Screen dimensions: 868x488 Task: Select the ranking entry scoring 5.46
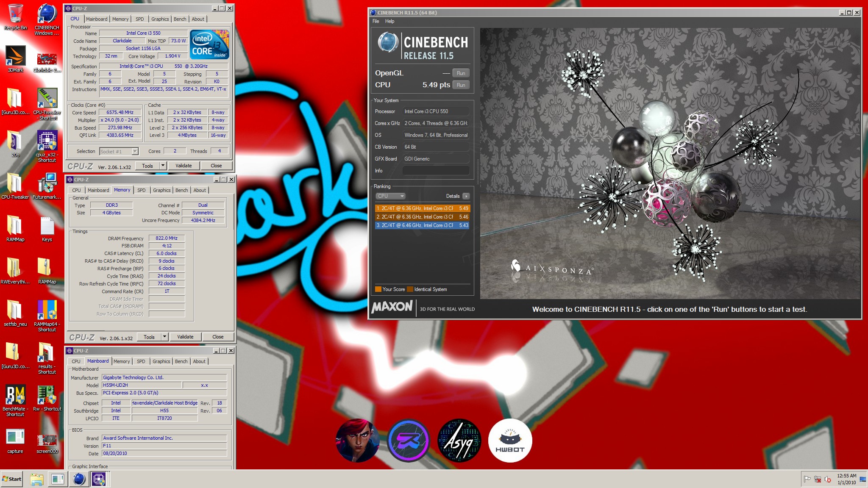point(422,217)
